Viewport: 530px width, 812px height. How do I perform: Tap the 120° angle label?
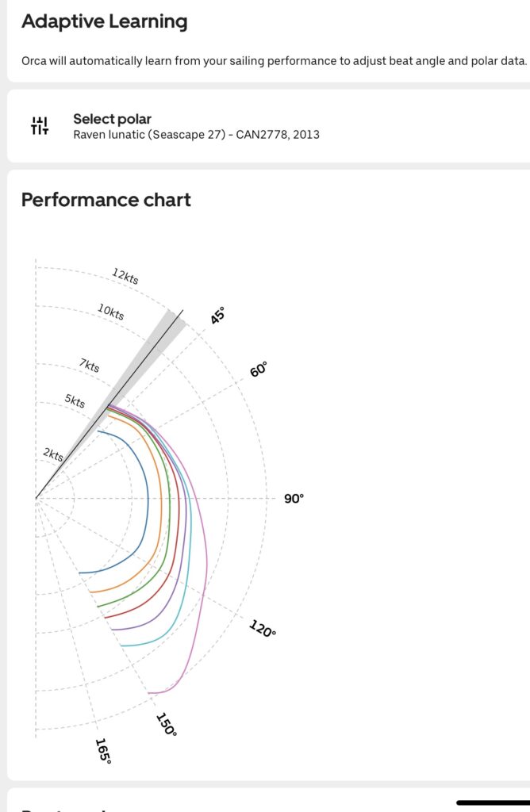click(263, 630)
